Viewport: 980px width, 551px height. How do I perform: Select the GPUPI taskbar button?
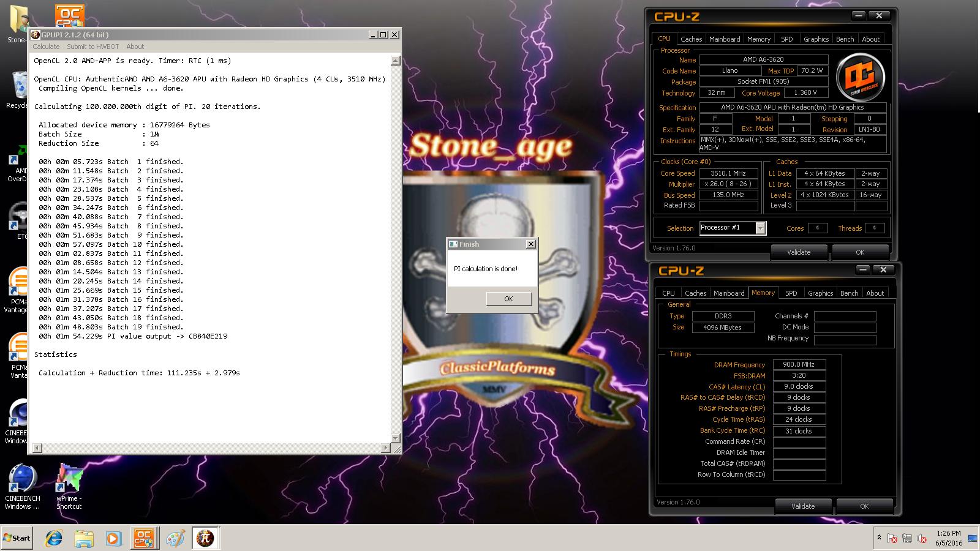205,538
